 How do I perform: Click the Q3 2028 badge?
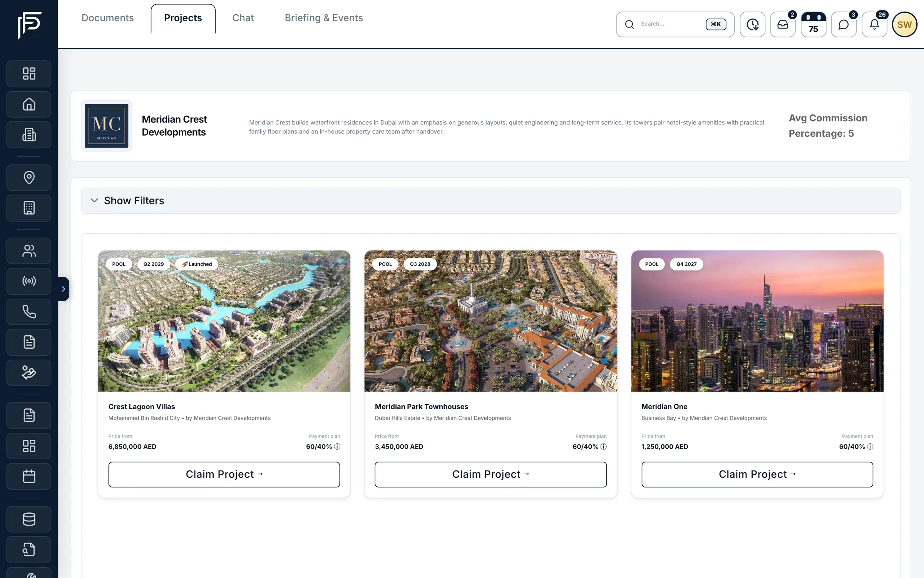click(x=420, y=264)
